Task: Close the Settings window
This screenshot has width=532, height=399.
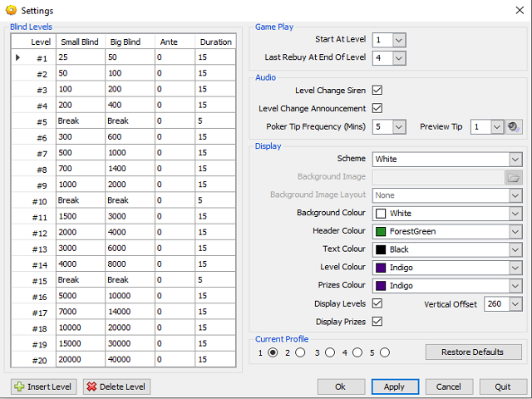Action: point(520,10)
